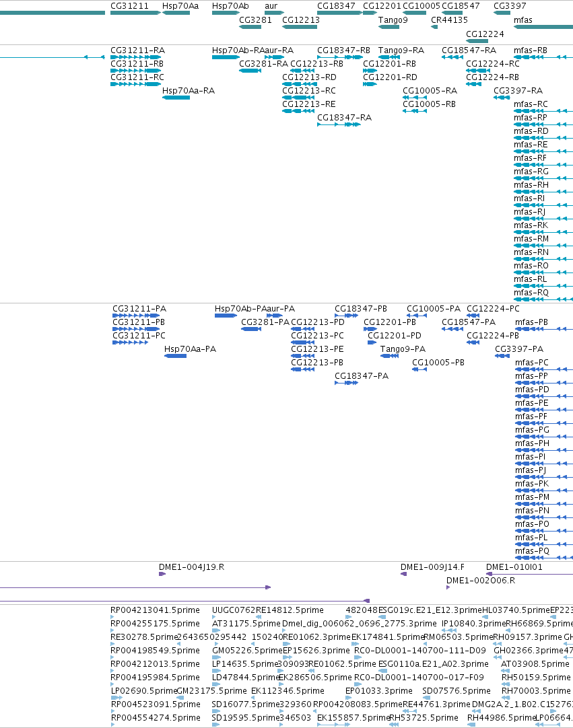This screenshot has width=573, height=728.
Task: Open the mfas-PQ protein label
Action: click(532, 551)
